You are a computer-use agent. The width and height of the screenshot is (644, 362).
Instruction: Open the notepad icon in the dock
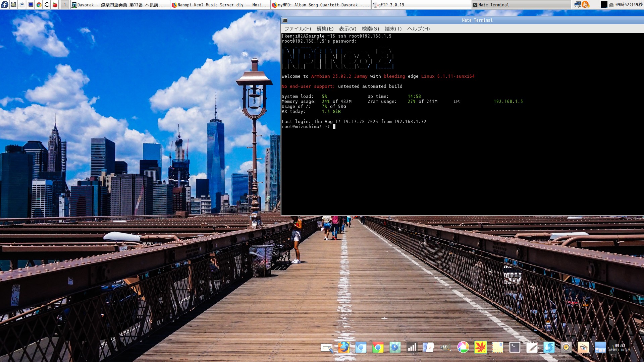click(532, 348)
